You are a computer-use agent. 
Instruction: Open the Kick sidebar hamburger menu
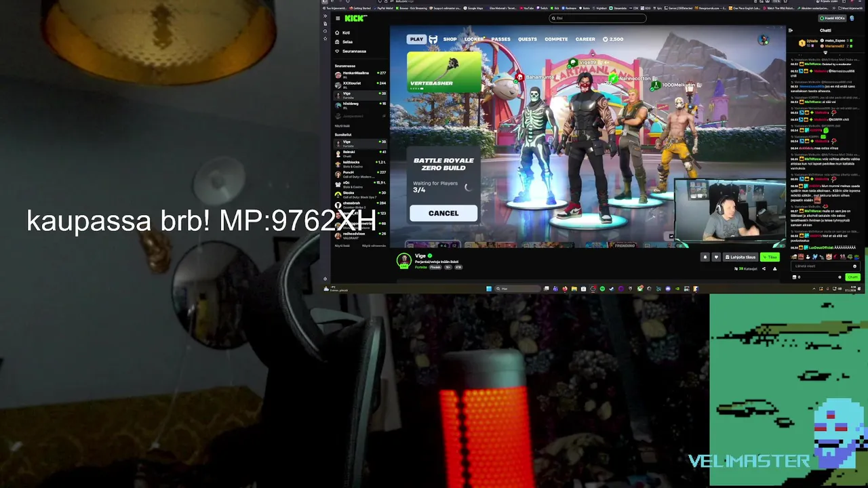tap(338, 18)
